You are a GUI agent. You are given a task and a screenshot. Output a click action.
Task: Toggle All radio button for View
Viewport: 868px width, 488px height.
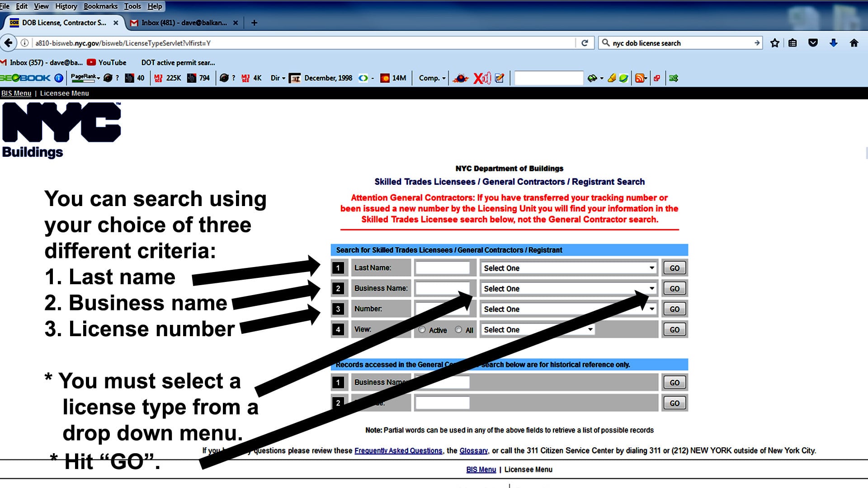[x=458, y=329]
